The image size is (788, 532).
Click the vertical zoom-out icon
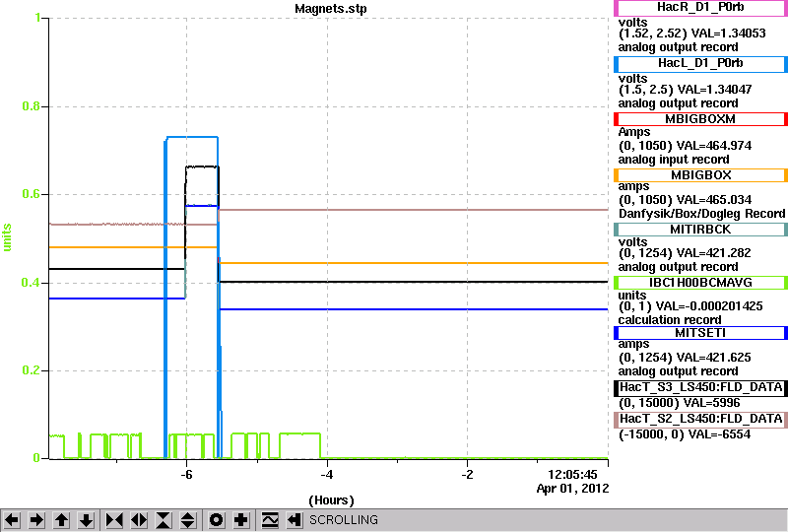[x=188, y=519]
